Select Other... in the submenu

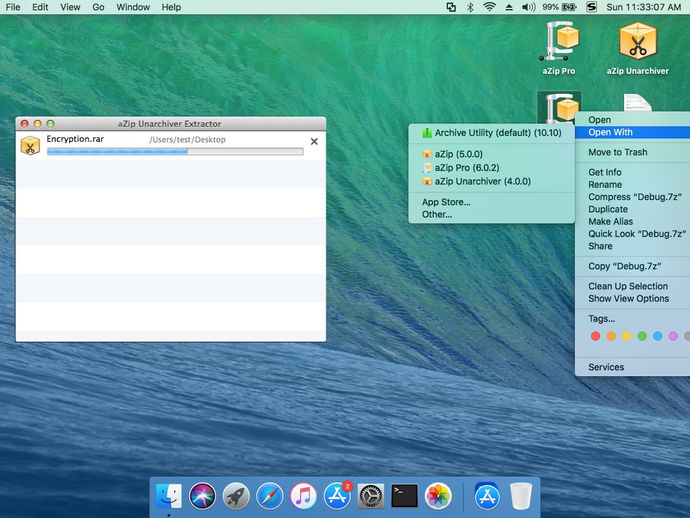point(492,214)
